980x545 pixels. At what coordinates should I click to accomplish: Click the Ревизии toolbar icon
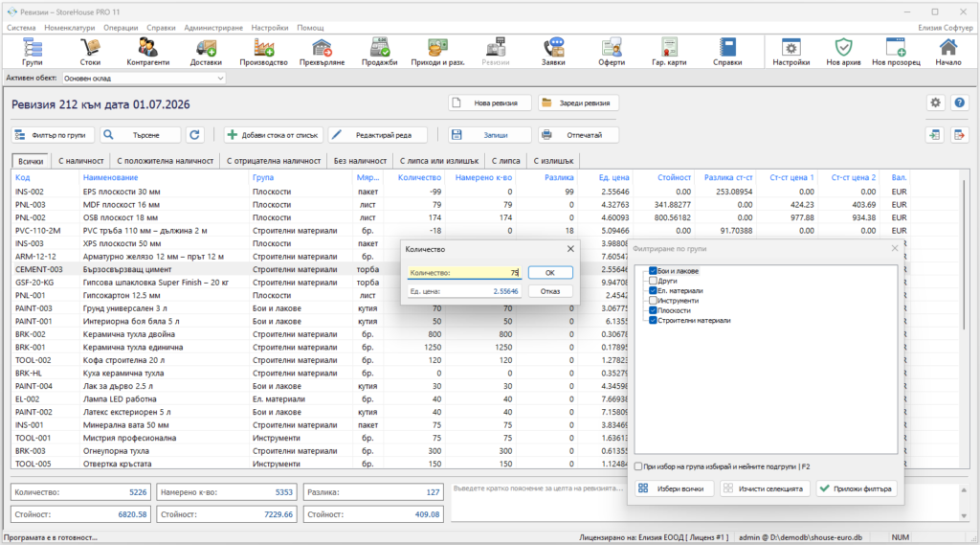point(496,52)
